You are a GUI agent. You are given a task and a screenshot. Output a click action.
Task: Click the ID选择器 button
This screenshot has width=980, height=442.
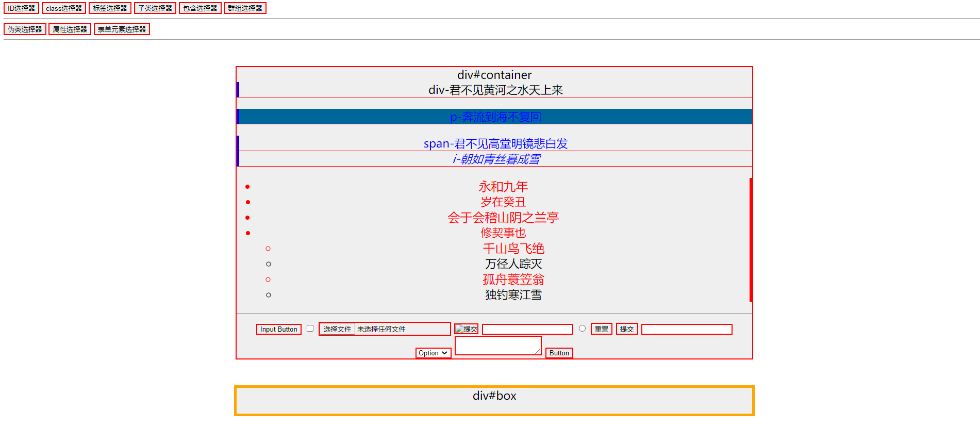pyautogui.click(x=21, y=8)
